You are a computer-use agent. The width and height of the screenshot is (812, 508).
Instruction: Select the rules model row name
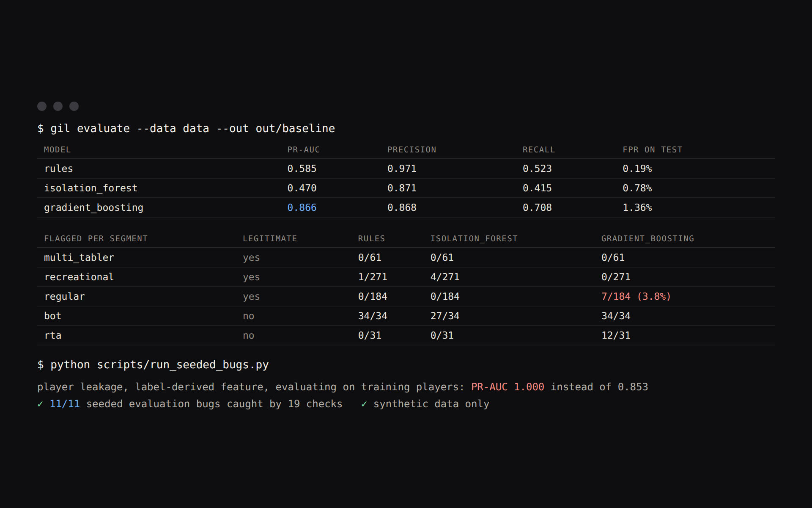click(59, 168)
